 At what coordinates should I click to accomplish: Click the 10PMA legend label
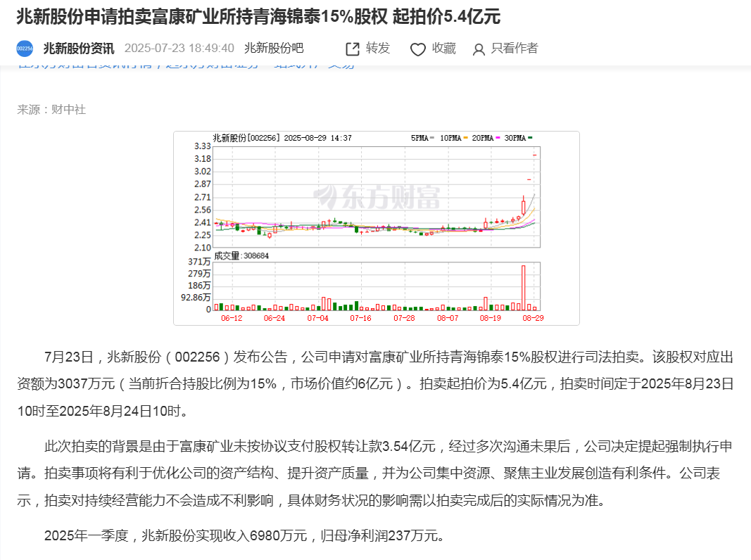(x=450, y=138)
